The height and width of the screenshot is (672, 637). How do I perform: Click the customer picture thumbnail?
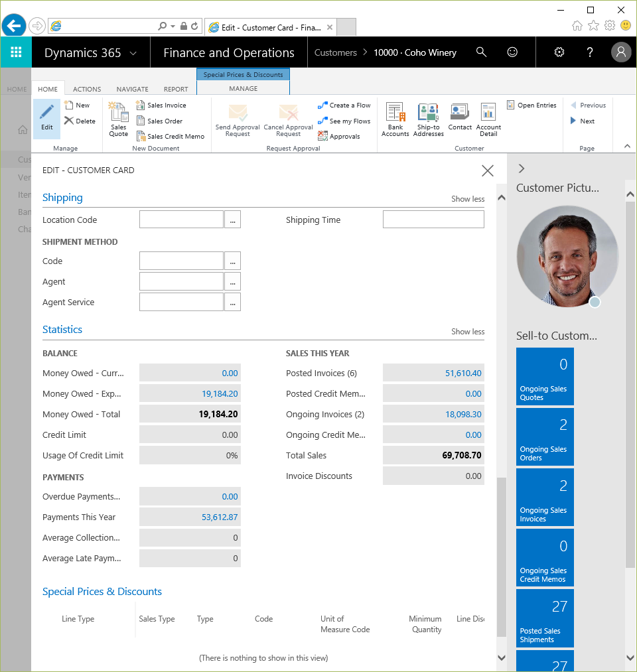pos(567,256)
